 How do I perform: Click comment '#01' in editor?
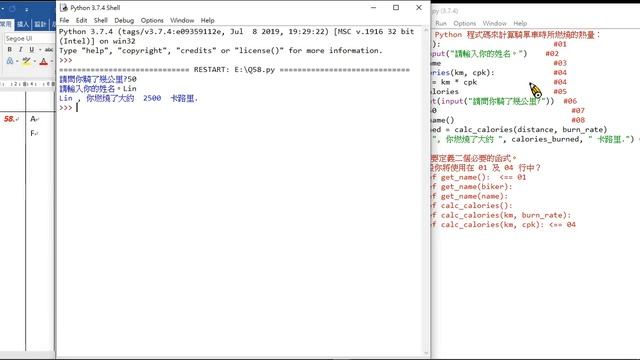[560, 44]
